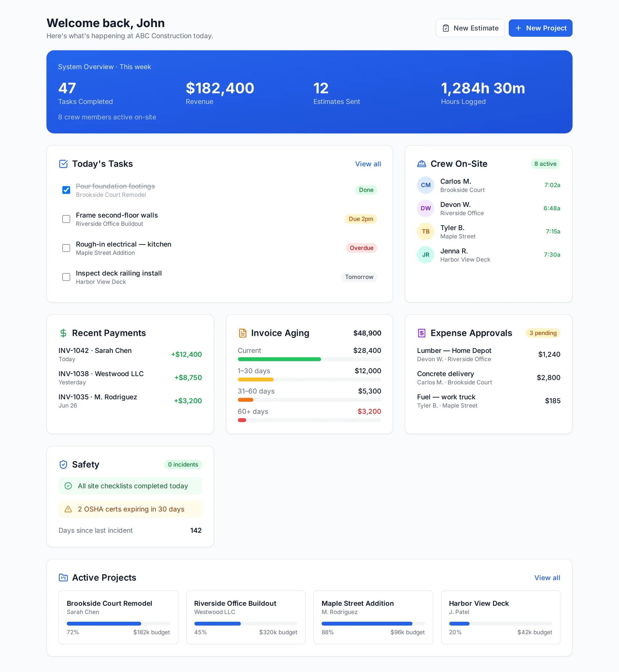Click Brookside Court Remodel 72% progress bar
The height and width of the screenshot is (672, 619).
118,623
